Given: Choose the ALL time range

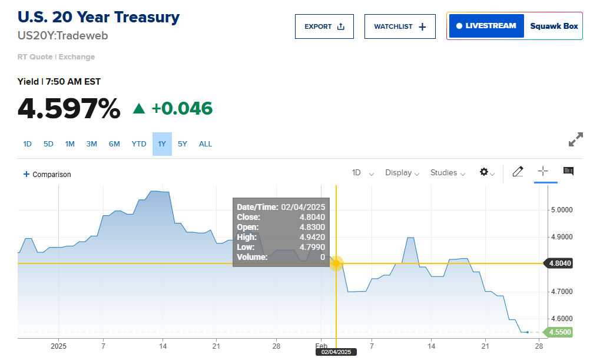Looking at the screenshot, I should (x=205, y=144).
